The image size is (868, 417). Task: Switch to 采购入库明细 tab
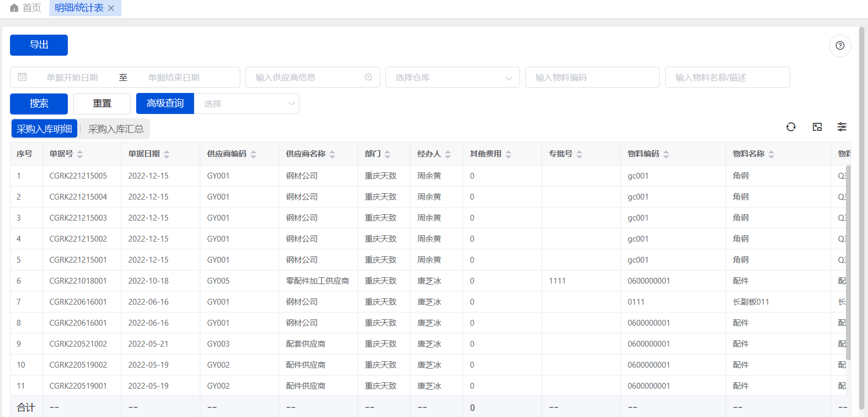click(44, 129)
